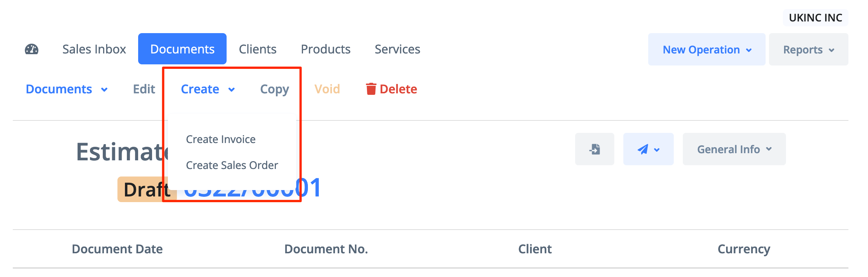Select the highlighted Documents tab

182,49
